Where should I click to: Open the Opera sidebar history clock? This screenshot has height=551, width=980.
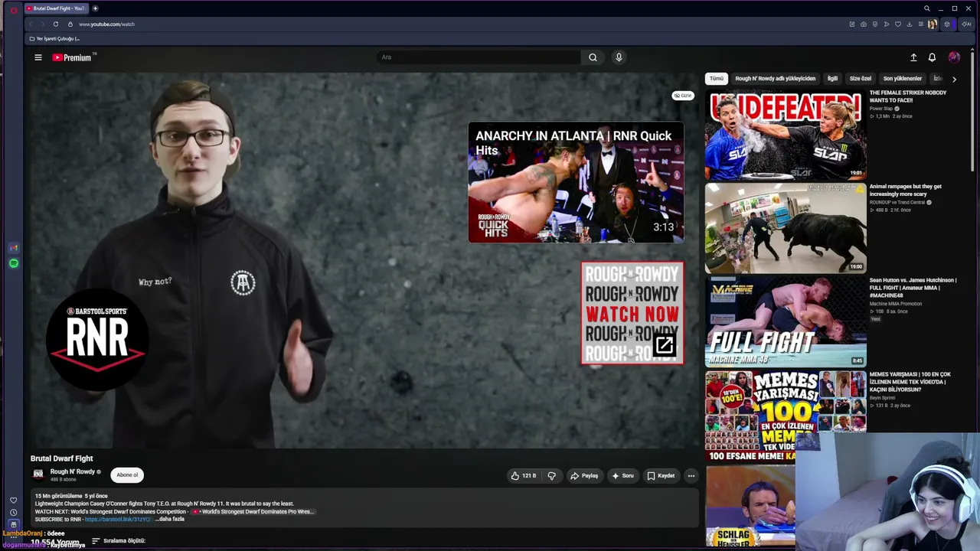pyautogui.click(x=13, y=513)
